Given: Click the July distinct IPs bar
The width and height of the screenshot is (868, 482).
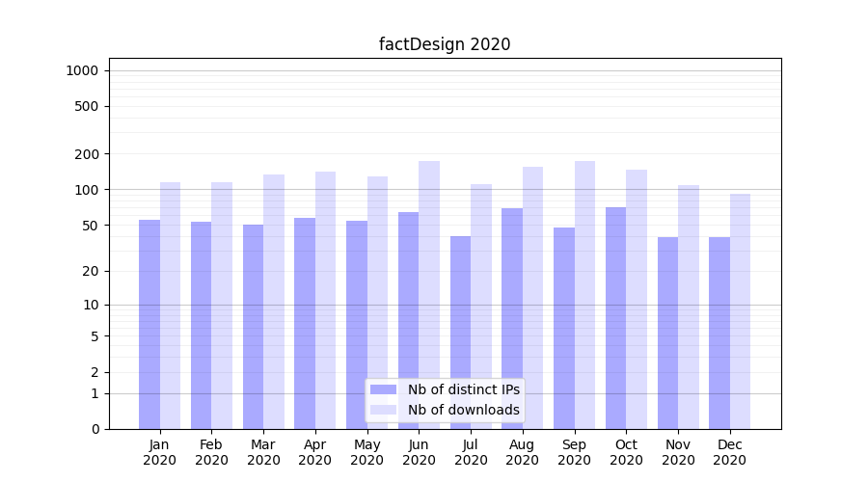Looking at the screenshot, I should (x=460, y=333).
